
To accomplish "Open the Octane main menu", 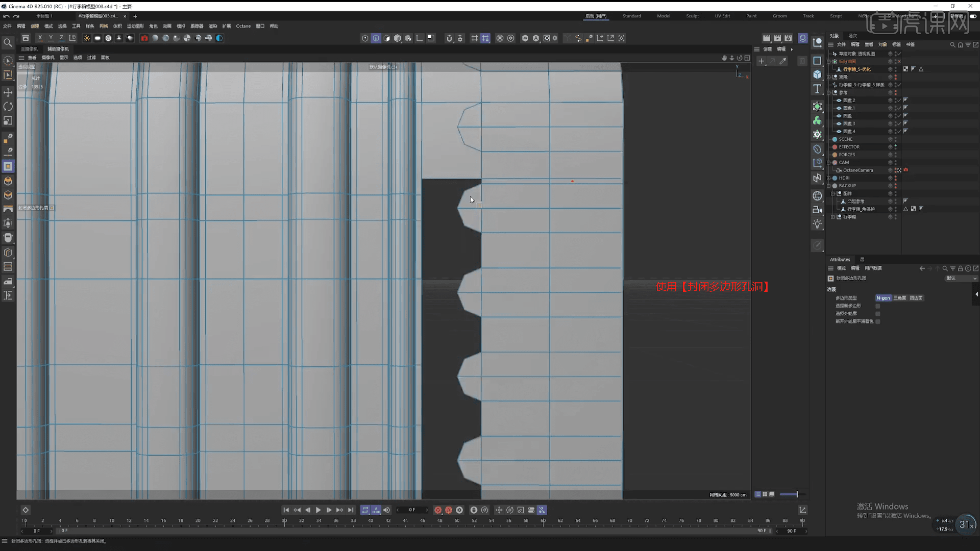I will [243, 26].
